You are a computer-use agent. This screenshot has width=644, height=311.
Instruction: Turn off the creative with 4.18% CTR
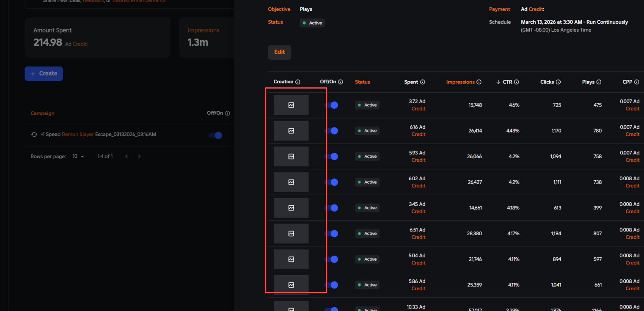(331, 208)
